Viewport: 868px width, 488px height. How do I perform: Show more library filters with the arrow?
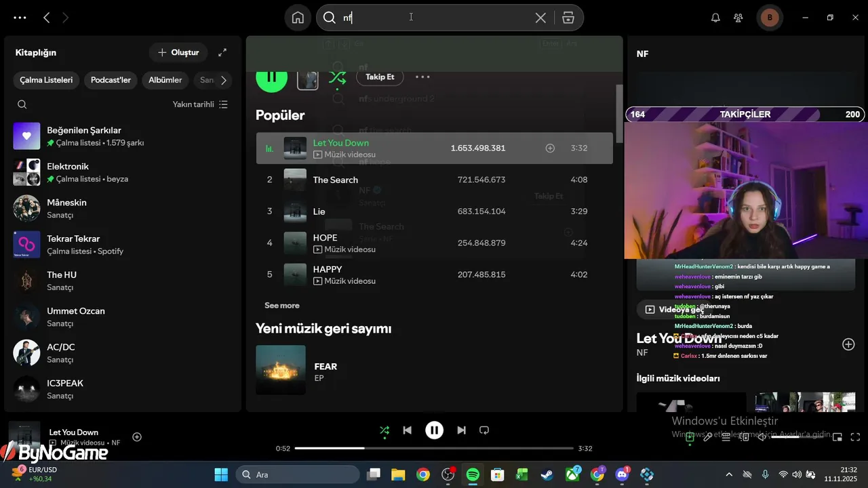223,80
